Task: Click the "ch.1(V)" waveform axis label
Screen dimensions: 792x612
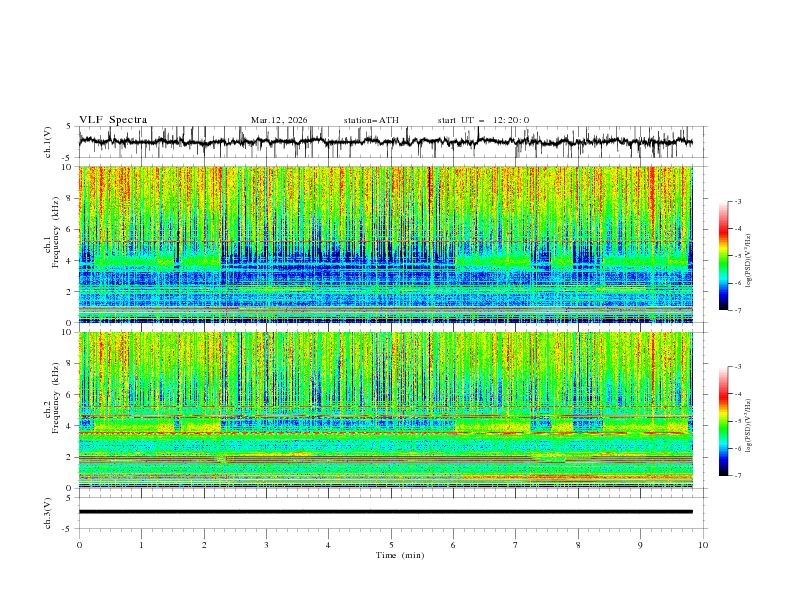Action: [x=48, y=142]
